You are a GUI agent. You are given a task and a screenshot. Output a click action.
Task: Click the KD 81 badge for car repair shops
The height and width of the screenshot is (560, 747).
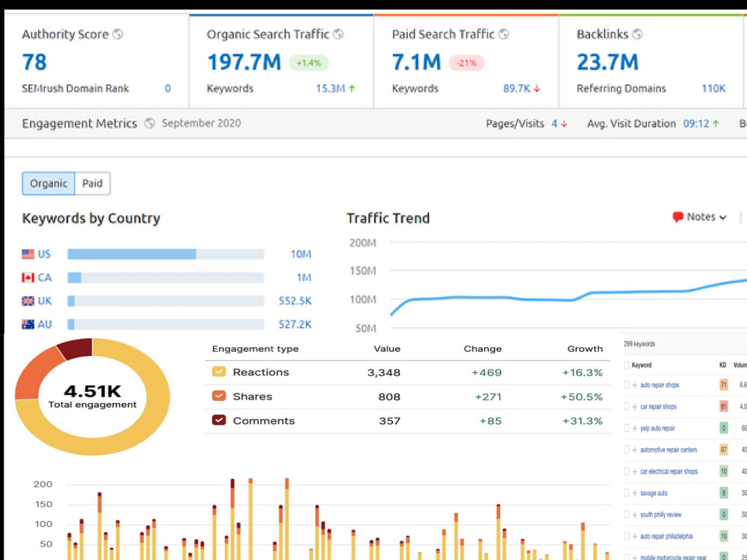click(724, 406)
